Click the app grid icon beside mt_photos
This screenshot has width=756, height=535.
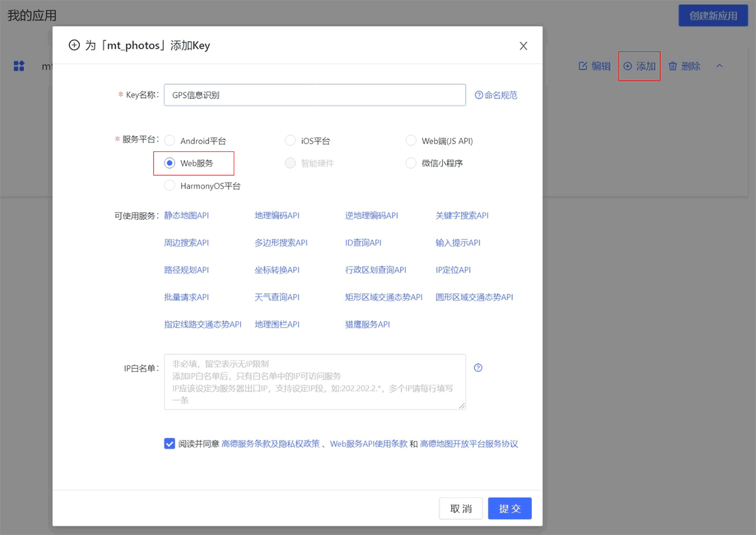pyautogui.click(x=19, y=66)
